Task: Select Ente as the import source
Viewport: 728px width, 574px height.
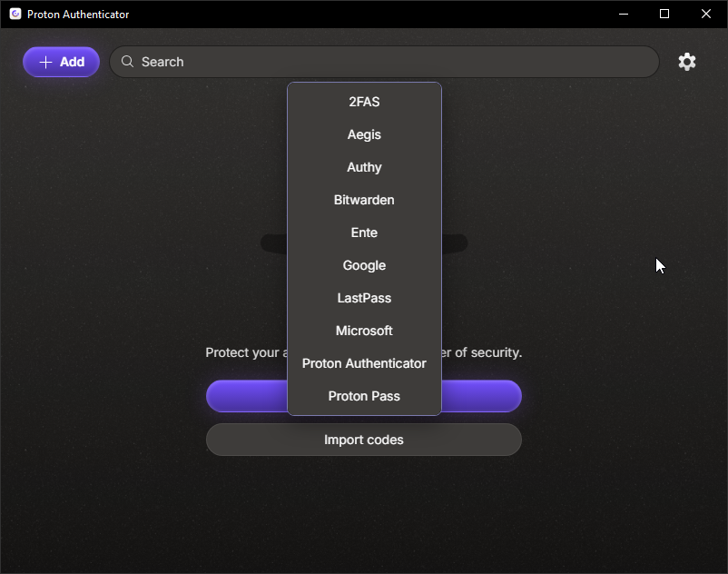Action: click(x=364, y=233)
